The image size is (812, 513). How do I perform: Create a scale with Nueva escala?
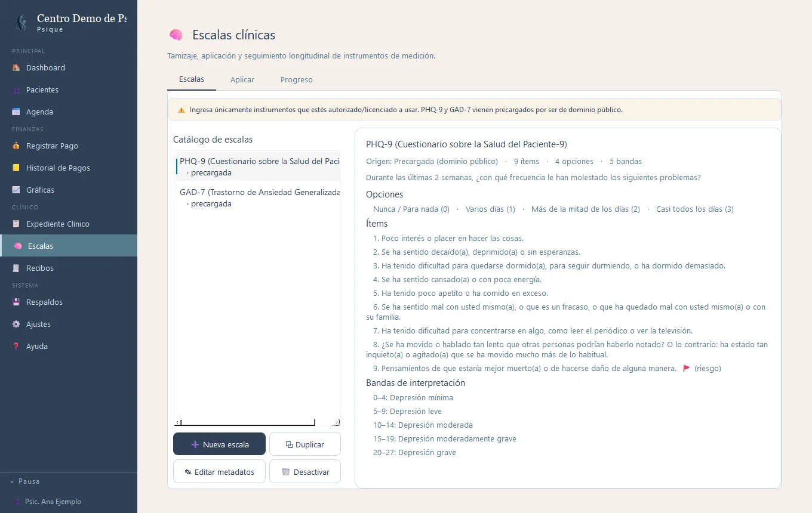click(x=220, y=444)
